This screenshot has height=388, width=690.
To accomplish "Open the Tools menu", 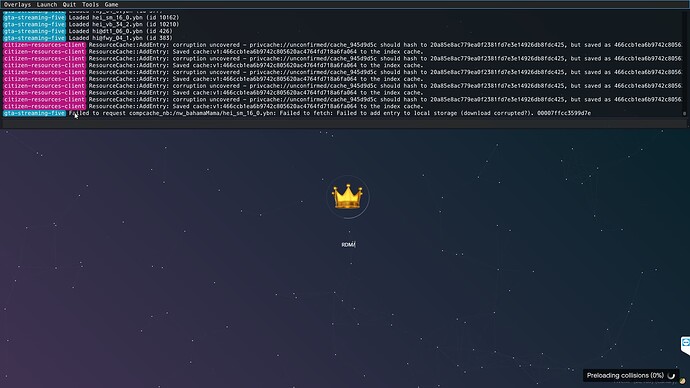I will tap(90, 4).
